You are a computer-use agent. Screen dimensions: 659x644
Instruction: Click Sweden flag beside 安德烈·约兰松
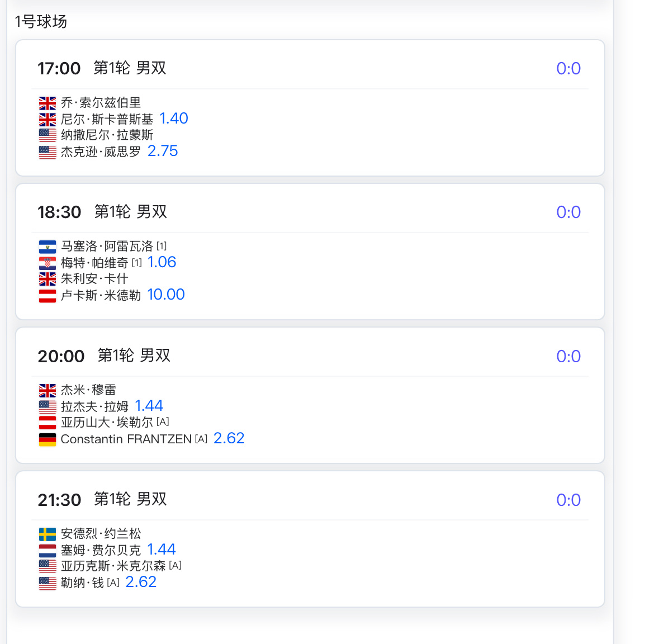click(48, 534)
